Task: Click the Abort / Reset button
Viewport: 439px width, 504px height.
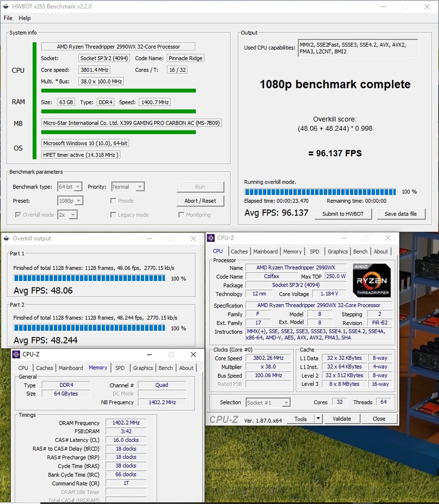Action: [200, 201]
